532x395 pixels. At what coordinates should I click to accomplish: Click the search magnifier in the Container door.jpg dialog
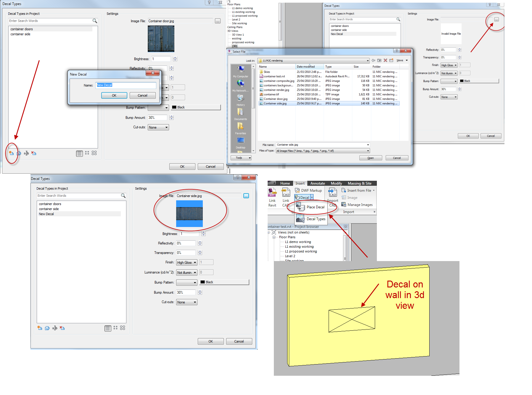(95, 21)
